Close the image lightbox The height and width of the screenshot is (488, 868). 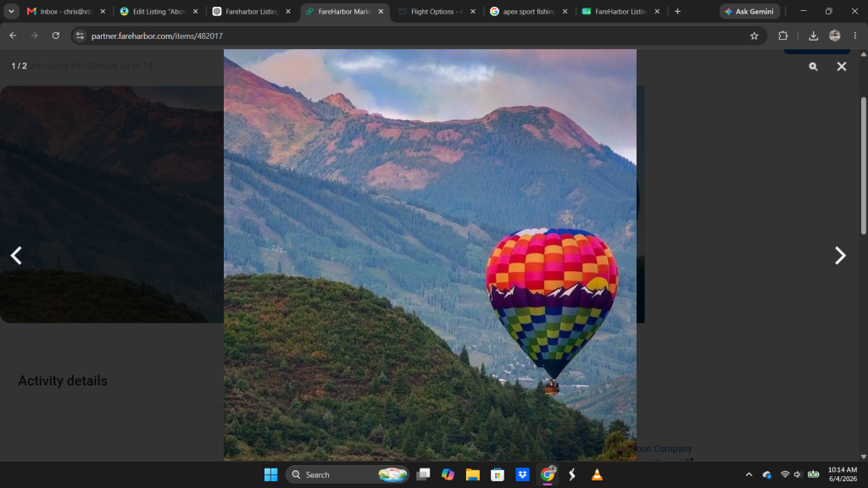pyautogui.click(x=842, y=66)
